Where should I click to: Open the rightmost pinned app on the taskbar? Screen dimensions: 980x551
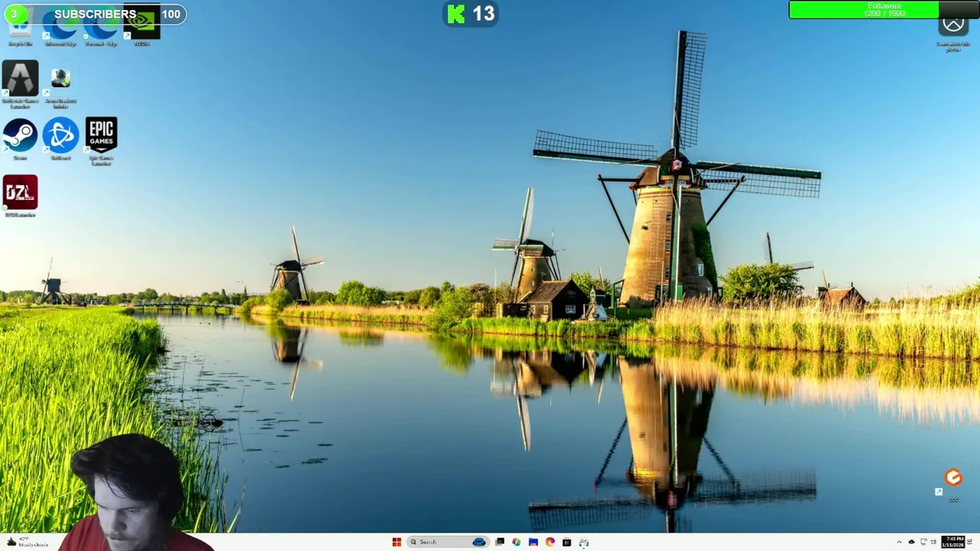[x=583, y=543]
